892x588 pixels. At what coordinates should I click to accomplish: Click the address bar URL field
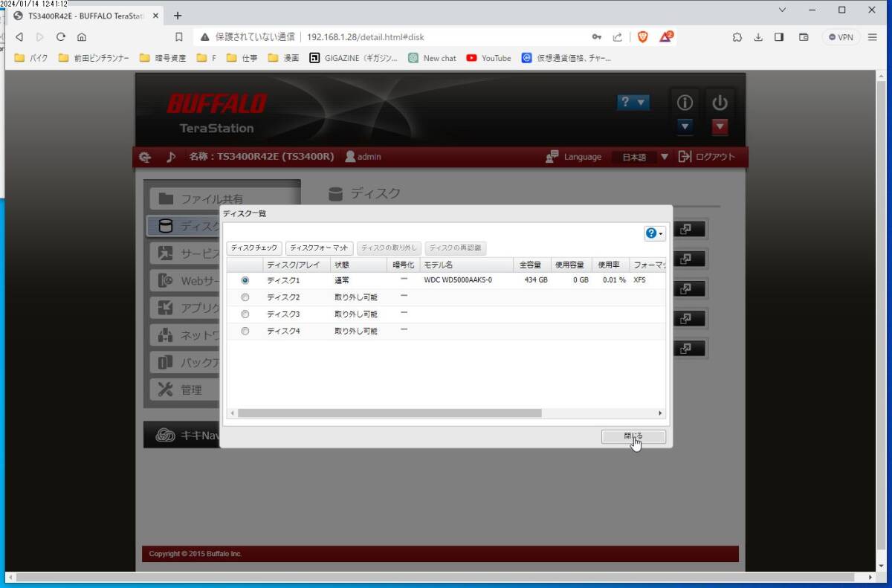click(366, 37)
